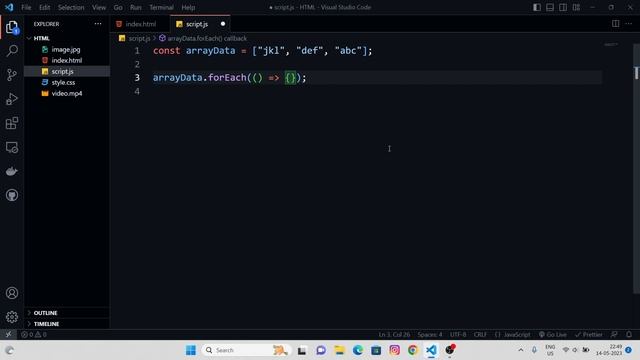Open Source Control view
Viewport: 640px width, 360px height.
click(12, 75)
